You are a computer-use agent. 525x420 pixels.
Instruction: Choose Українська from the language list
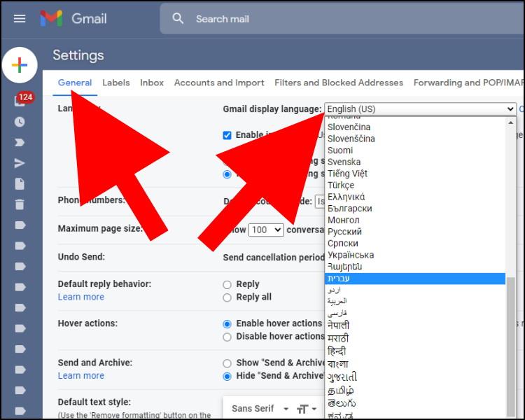415,255
